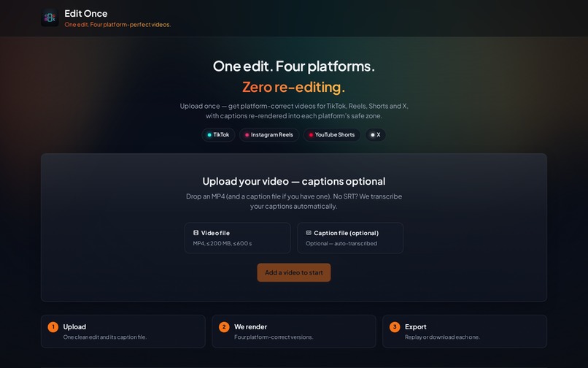
Task: Choose a file in the Video file box
Action: [x=237, y=238]
